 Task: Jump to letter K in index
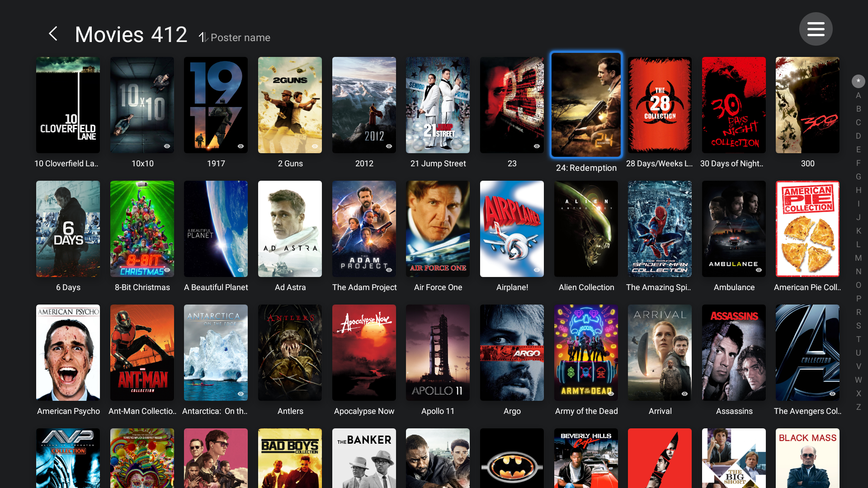click(858, 231)
